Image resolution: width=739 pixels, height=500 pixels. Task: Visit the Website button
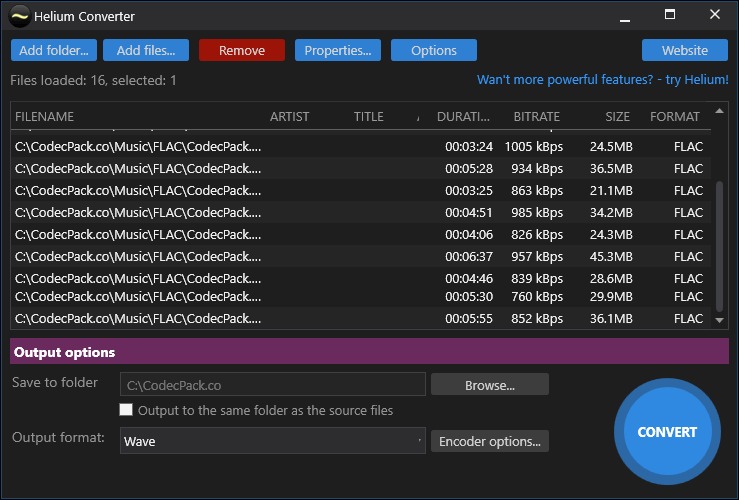(x=685, y=50)
